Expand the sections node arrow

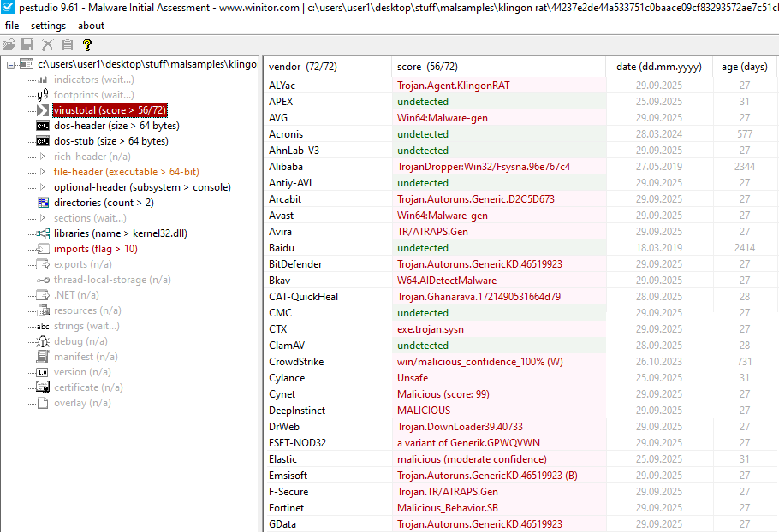coord(43,218)
